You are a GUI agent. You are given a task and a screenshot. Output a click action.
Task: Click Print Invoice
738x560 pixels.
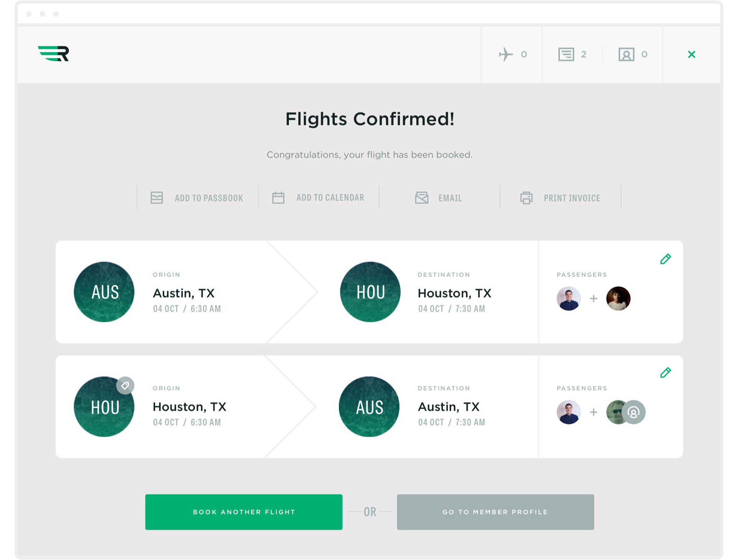tap(561, 198)
